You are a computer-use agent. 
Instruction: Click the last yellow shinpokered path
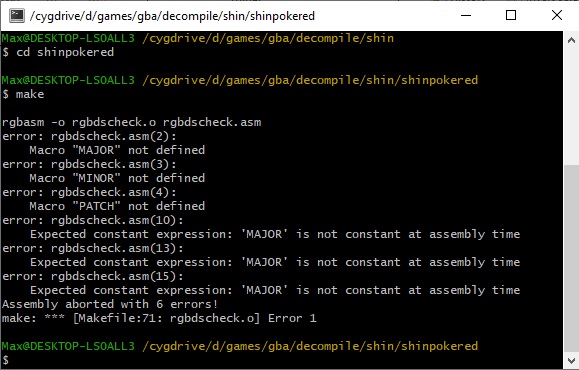(x=310, y=346)
